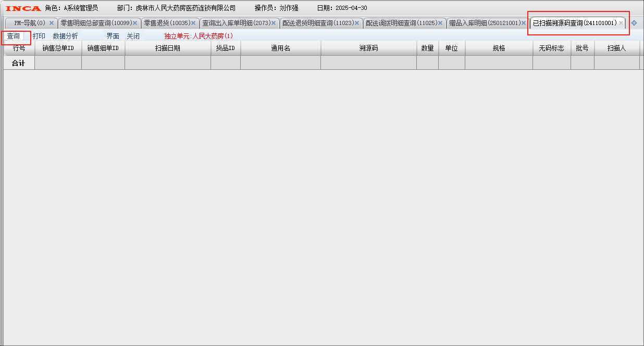Close the PM-导航 tab
Viewport: 644px width, 346px height.
[52, 23]
